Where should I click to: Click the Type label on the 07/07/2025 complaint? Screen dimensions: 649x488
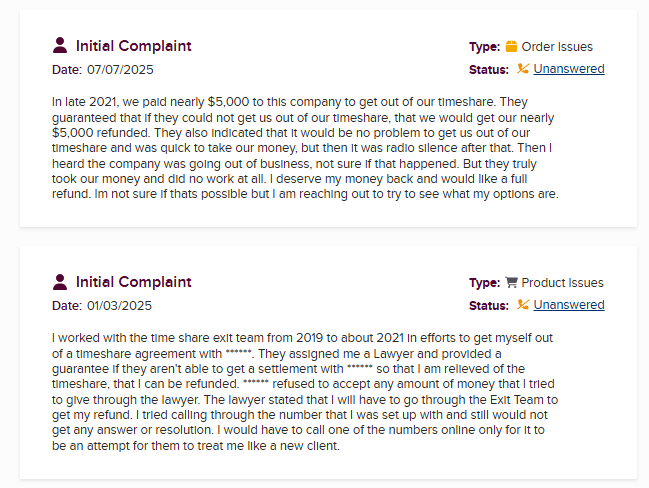point(484,47)
